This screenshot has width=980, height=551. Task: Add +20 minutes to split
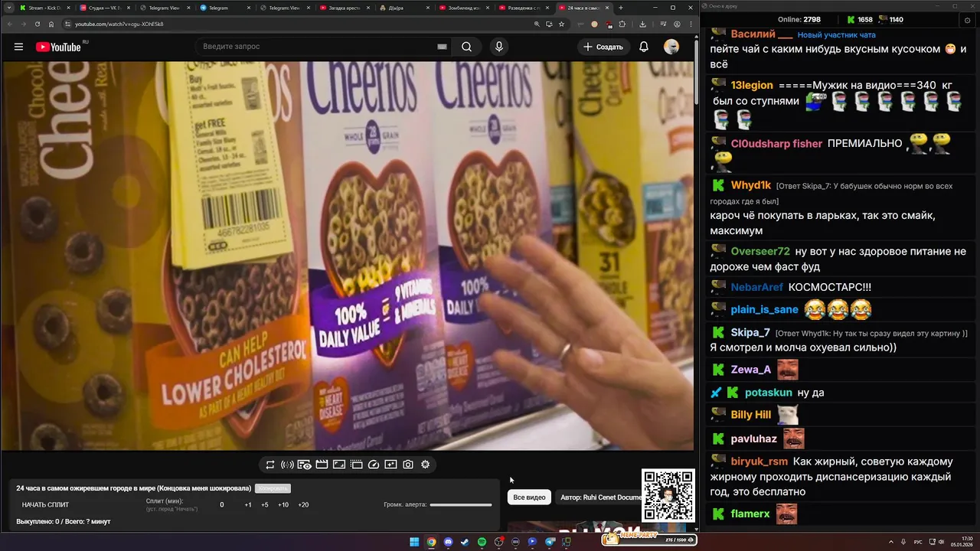pyautogui.click(x=303, y=505)
